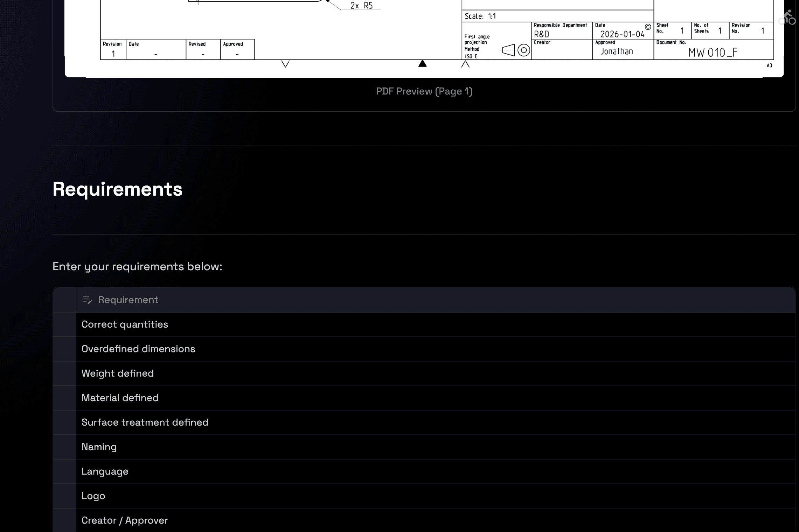Select the 'Overdefined dimensions' requirement cell

138,349
